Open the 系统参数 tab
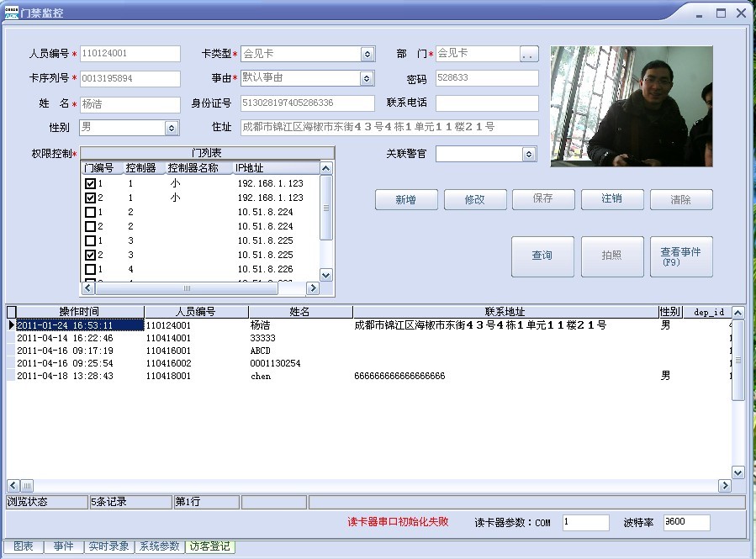756x559 pixels. [x=159, y=546]
